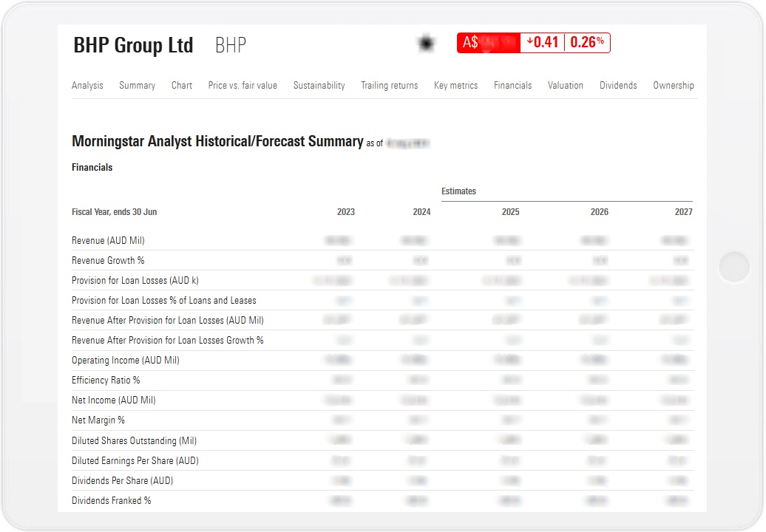Click the red A$ price change badge
The height and width of the screenshot is (532, 766).
489,42
